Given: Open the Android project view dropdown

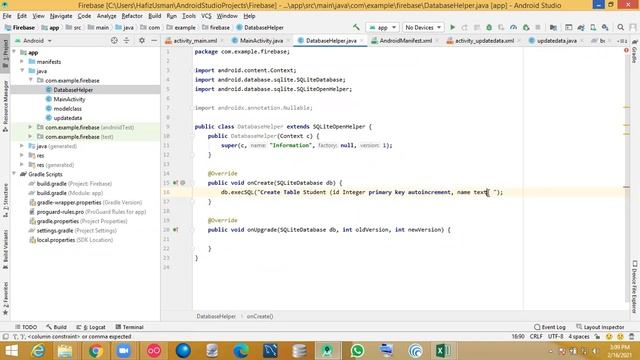Looking at the screenshot, I should point(33,41).
